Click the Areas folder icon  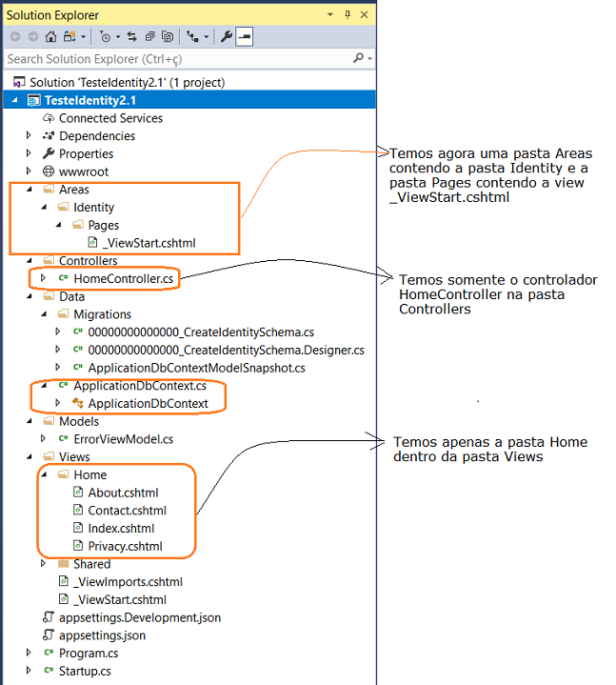coord(49,189)
